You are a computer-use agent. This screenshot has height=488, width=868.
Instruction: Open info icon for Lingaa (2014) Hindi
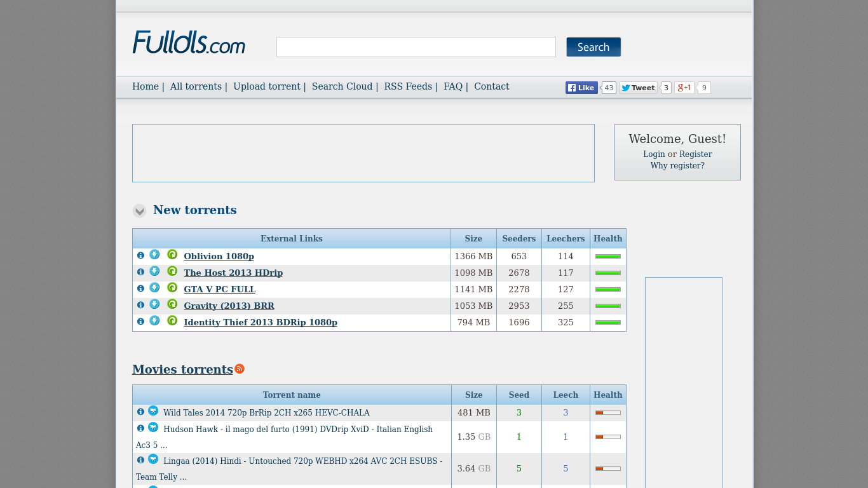[140, 460]
